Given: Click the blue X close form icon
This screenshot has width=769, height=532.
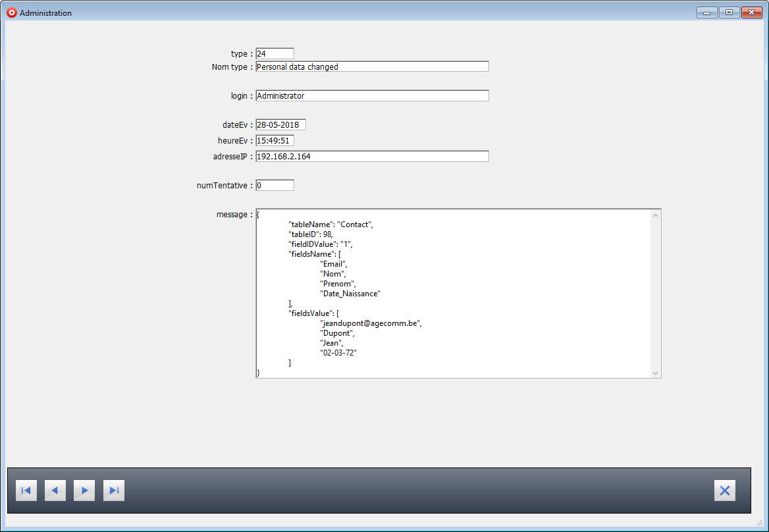Looking at the screenshot, I should (724, 491).
